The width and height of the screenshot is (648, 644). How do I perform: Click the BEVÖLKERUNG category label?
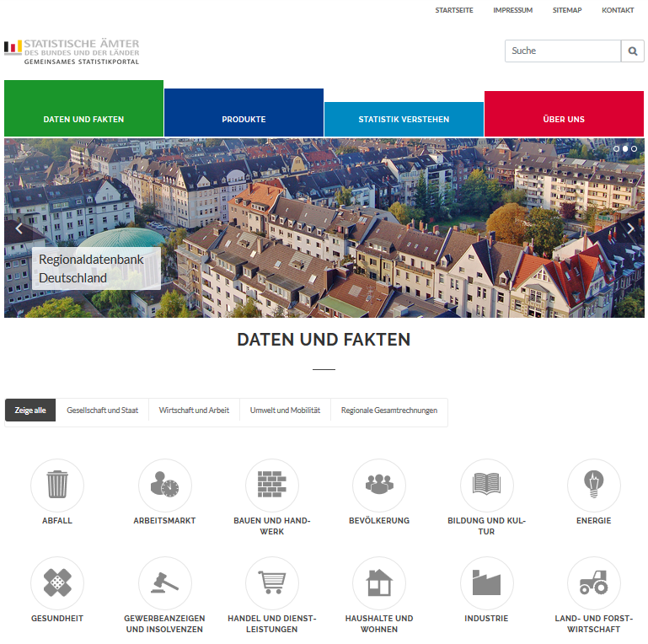click(379, 521)
